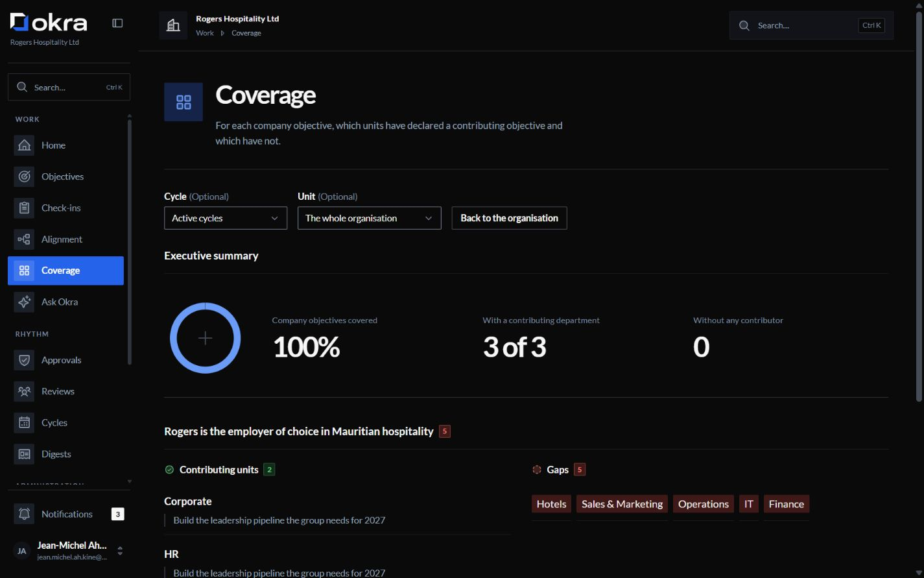
Task: Open the Unit dropdown showing The whole organisation
Action: [370, 218]
